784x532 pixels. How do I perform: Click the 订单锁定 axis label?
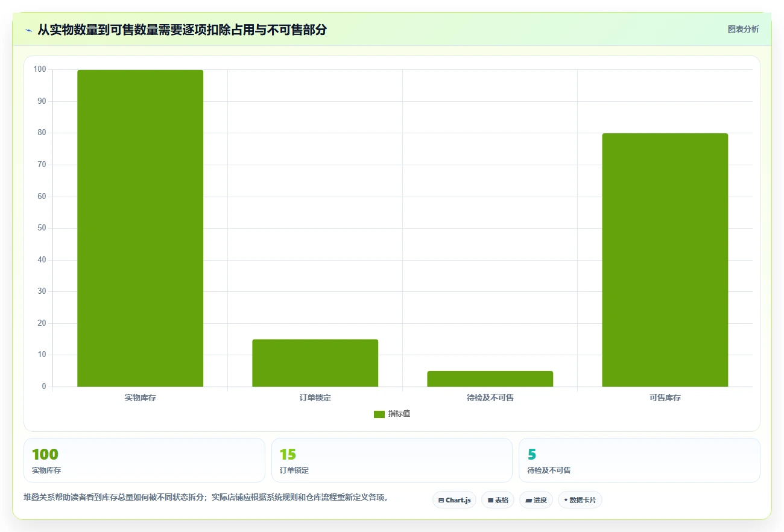315,398
